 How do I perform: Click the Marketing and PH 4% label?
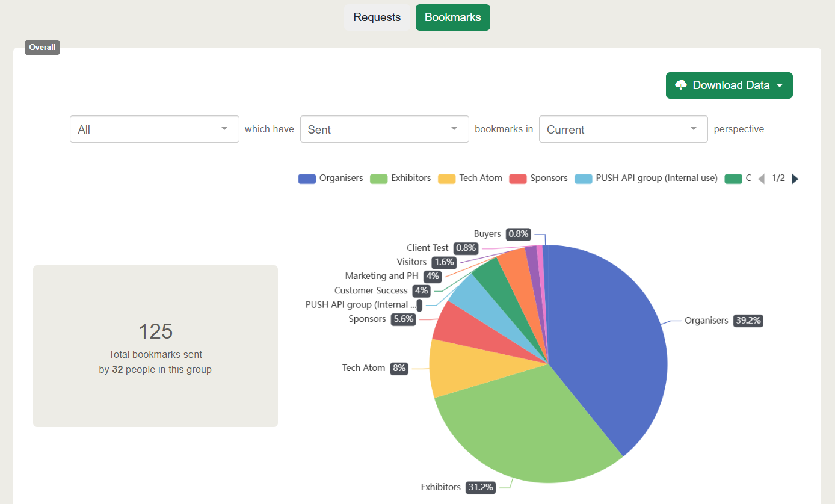(x=393, y=276)
